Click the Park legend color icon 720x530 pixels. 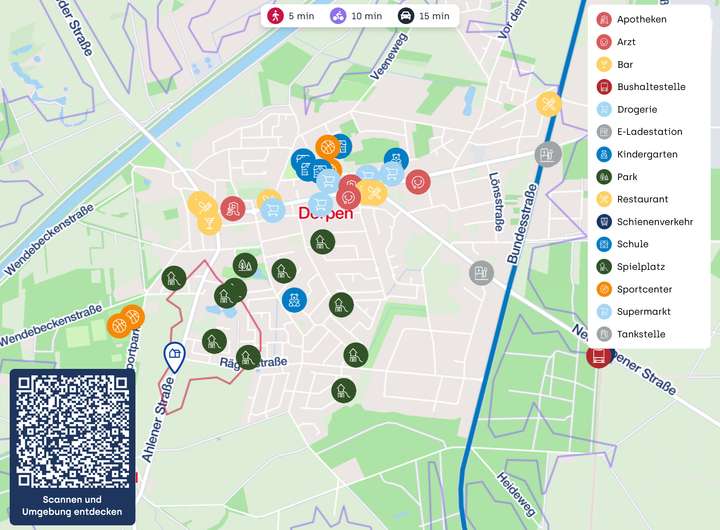pos(604,177)
